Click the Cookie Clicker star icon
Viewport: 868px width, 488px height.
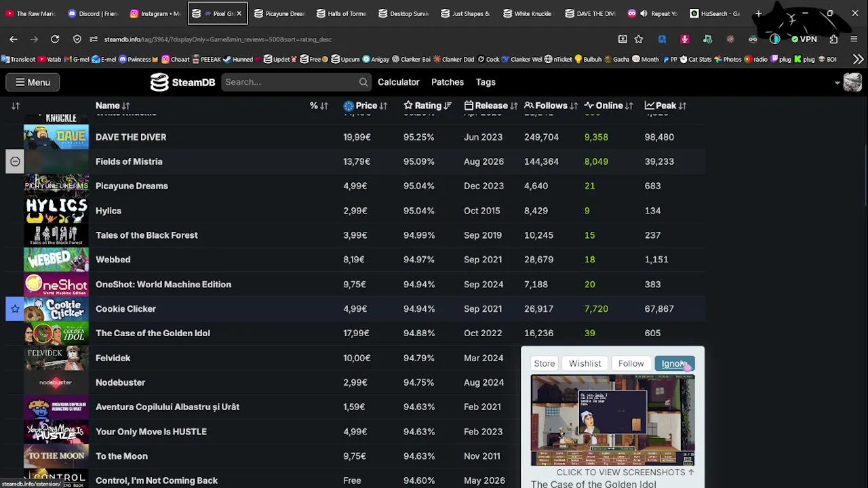click(15, 308)
